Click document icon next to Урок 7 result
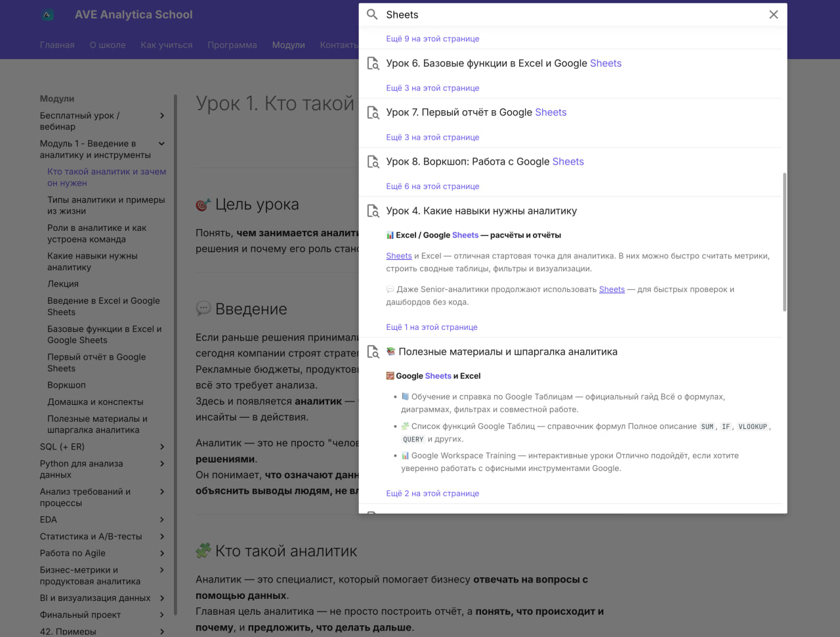This screenshot has height=637, width=840. [373, 112]
